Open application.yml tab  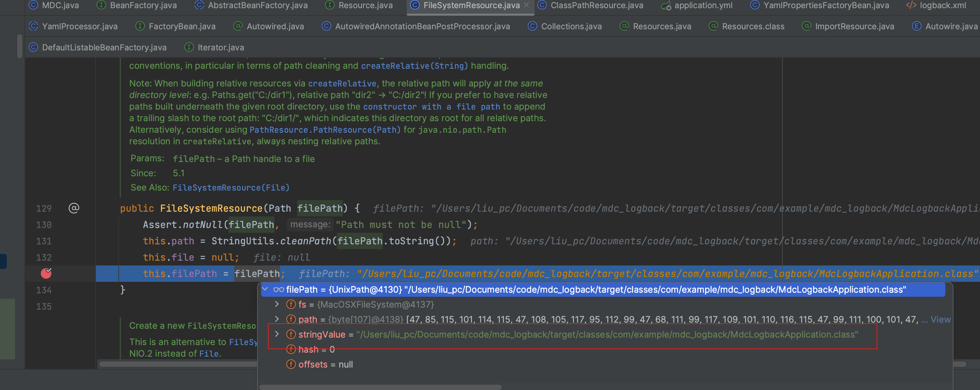[x=697, y=5]
